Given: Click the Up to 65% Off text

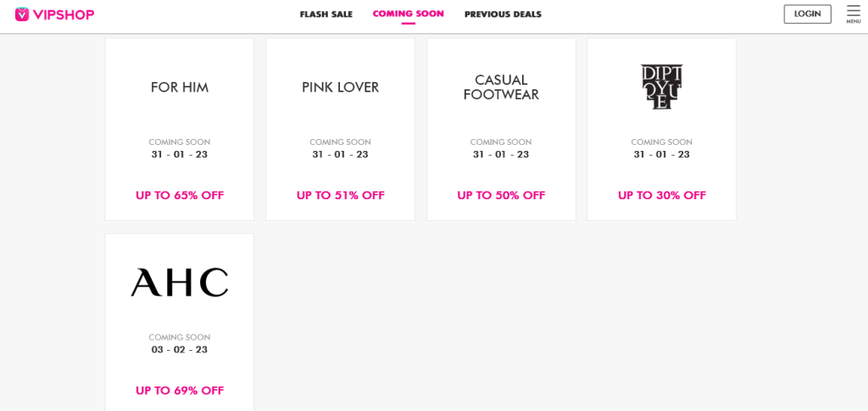Looking at the screenshot, I should (180, 195).
